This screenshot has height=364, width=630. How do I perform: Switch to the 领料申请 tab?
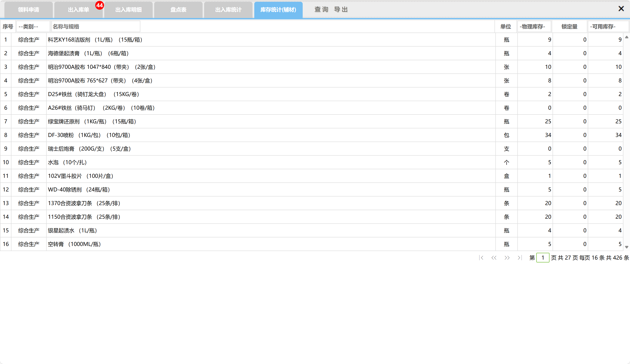[29, 10]
